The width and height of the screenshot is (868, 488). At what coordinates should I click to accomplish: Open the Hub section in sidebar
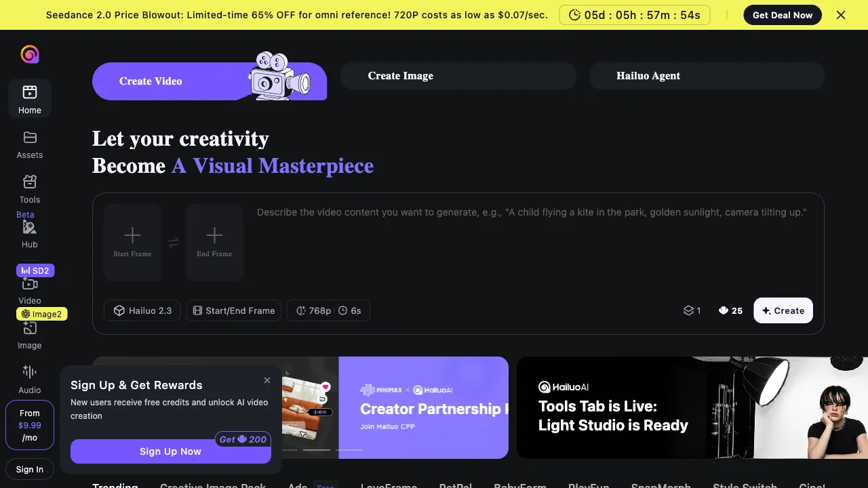click(x=30, y=234)
